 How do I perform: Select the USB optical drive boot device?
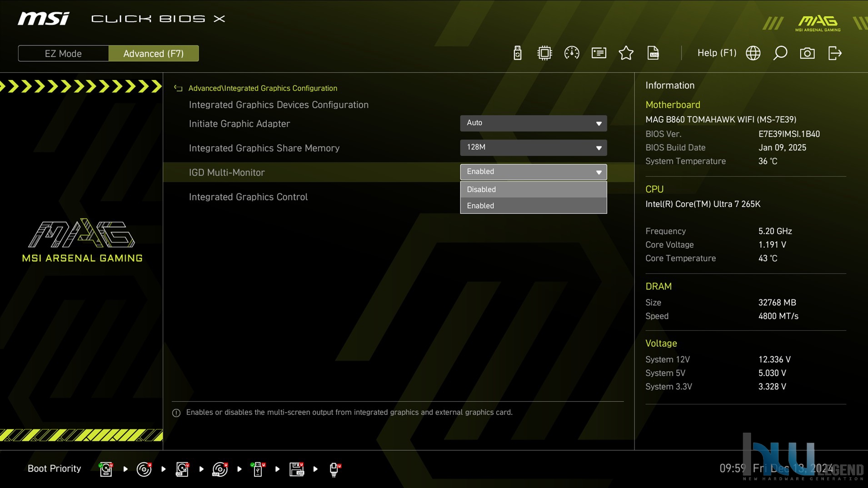coord(220,469)
